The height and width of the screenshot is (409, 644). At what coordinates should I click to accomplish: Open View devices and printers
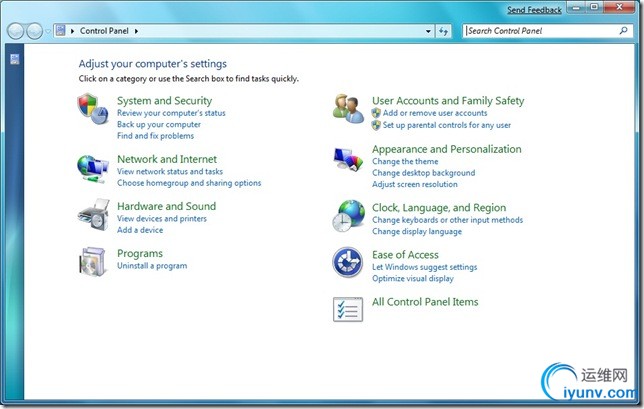pos(162,219)
